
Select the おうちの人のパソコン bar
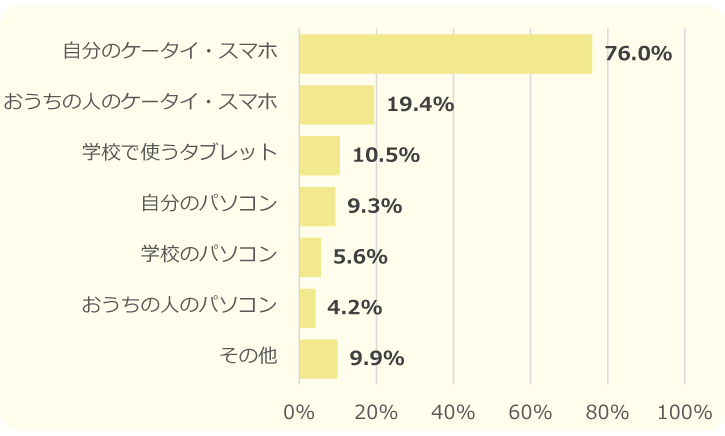pyautogui.click(x=307, y=308)
